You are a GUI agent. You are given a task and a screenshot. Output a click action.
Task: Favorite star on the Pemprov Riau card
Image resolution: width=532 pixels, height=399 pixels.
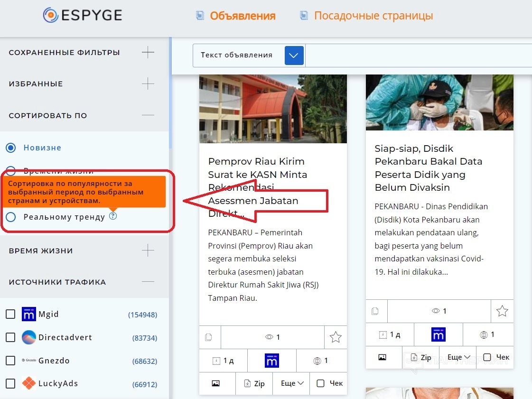coord(336,337)
